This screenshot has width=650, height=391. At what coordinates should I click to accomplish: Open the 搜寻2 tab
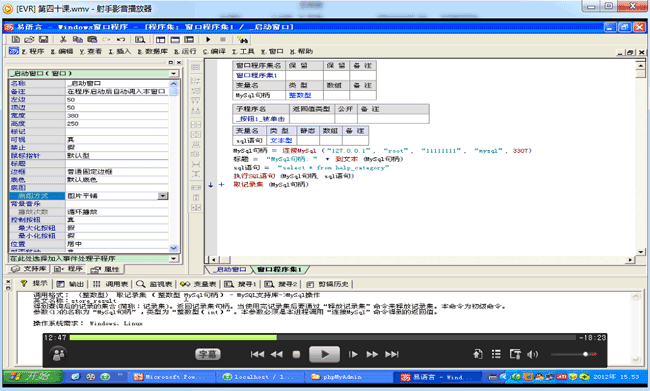pyautogui.click(x=281, y=284)
